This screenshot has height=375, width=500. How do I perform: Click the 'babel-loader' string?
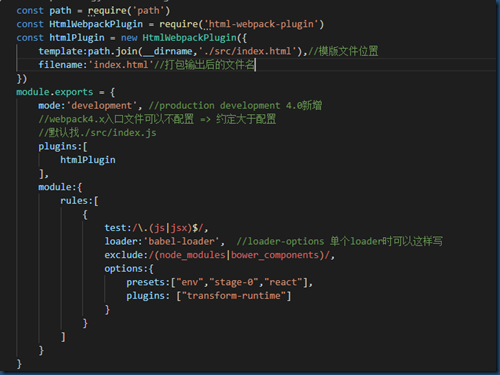click(181, 241)
